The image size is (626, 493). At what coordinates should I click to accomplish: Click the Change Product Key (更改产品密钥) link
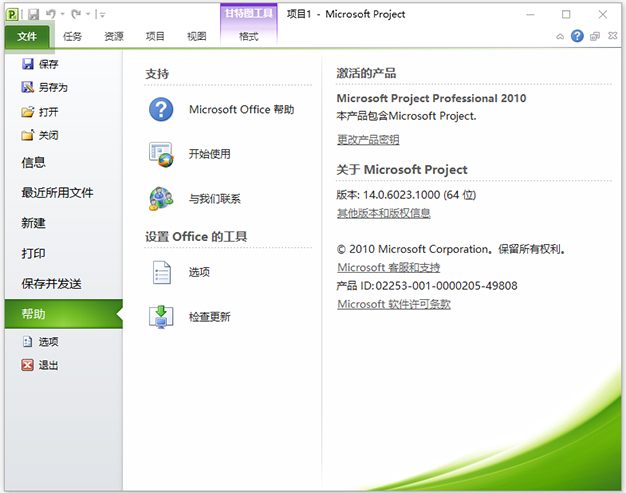pos(368,139)
